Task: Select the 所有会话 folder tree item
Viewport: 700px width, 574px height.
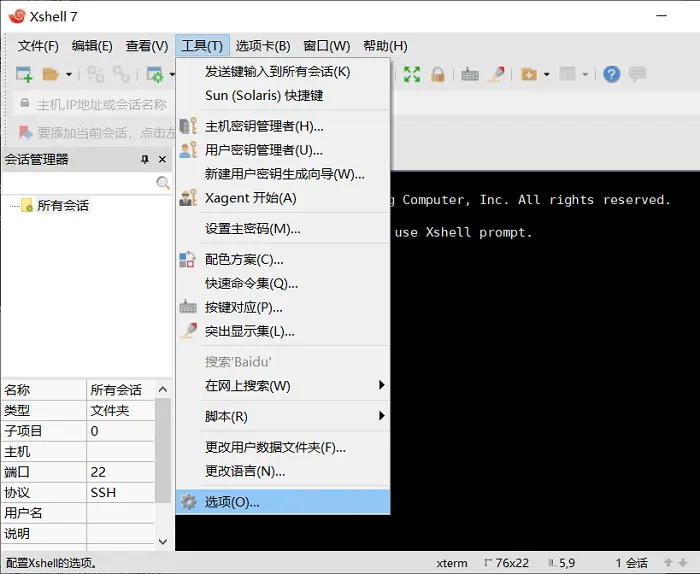Action: [62, 205]
